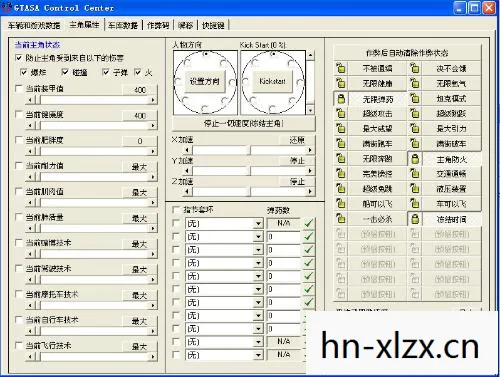Toggle the lock icon beside 车可以飞
Screen dimensions: 500x377
pyautogui.click(x=415, y=204)
